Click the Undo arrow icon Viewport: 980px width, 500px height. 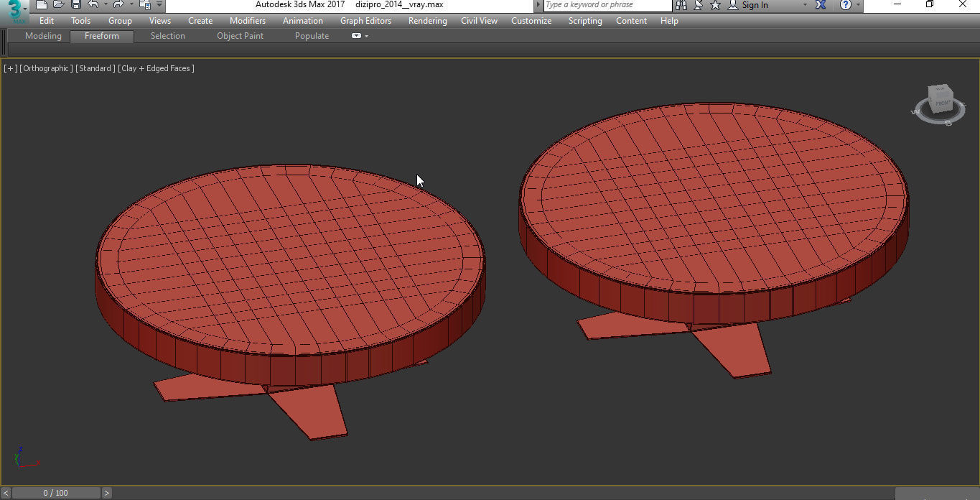(x=93, y=5)
